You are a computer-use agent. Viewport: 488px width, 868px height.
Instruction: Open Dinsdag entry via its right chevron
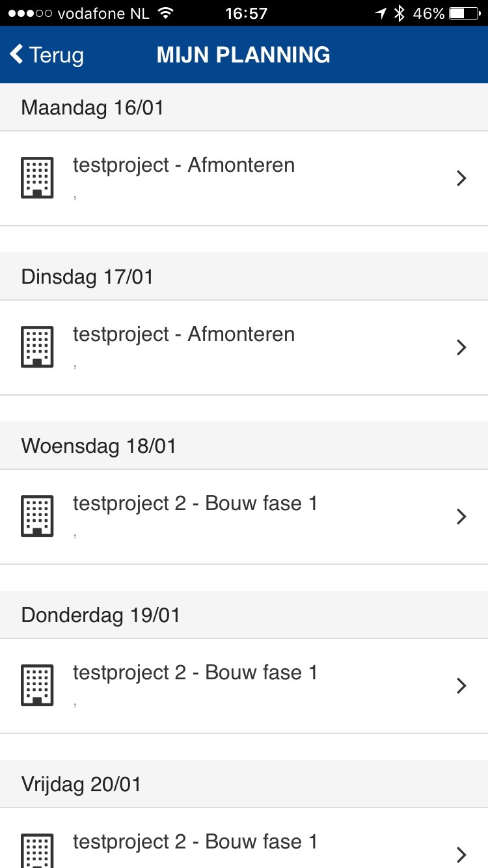461,347
